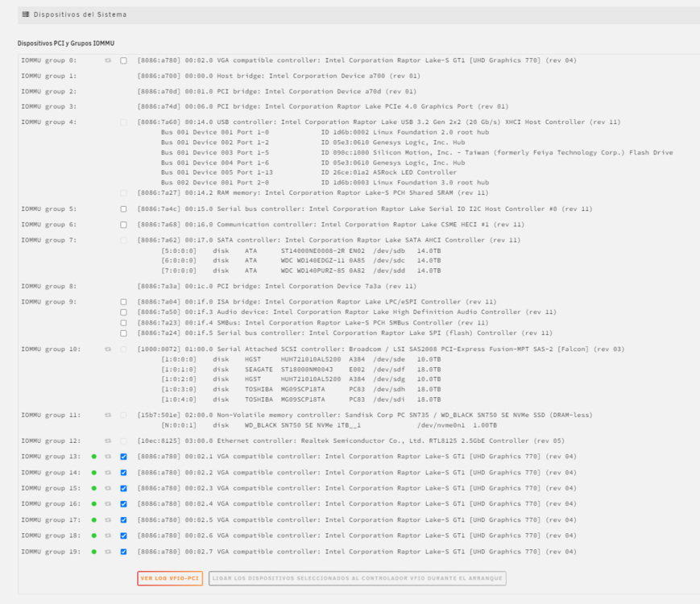Click the Dispositivos del Sistema header icon
The image size is (700, 604).
pos(26,14)
